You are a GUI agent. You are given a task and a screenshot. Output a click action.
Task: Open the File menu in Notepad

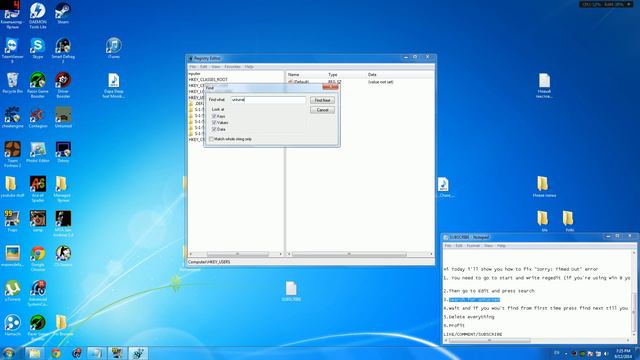(448, 246)
